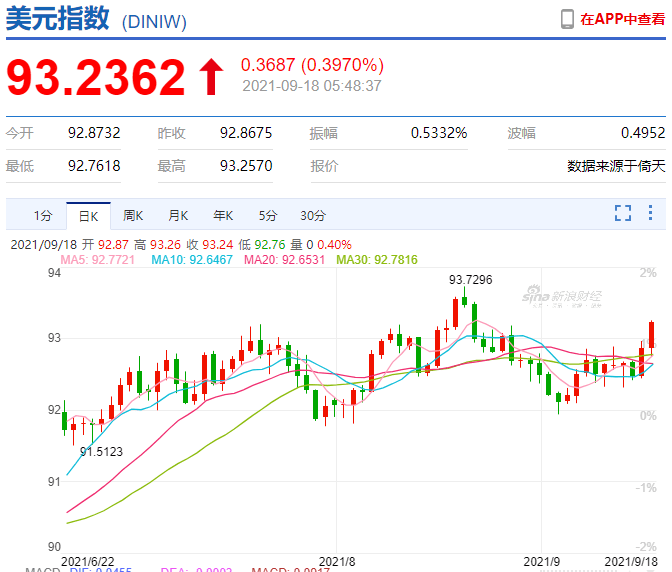Image resolution: width=672 pixels, height=572 pixels.
Task: Click the current price 93.2362
Action: (96, 78)
